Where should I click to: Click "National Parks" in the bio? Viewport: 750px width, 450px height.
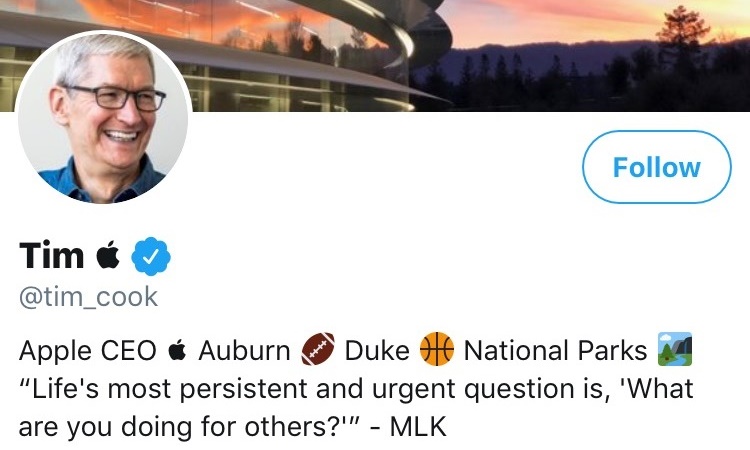556,351
